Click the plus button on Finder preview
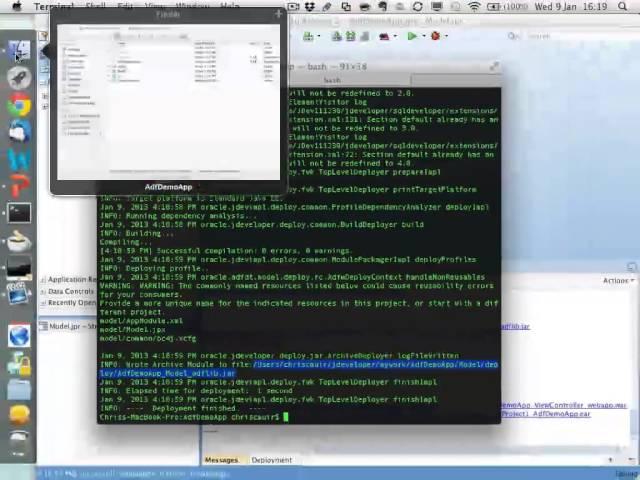The image size is (640, 480). 278,14
